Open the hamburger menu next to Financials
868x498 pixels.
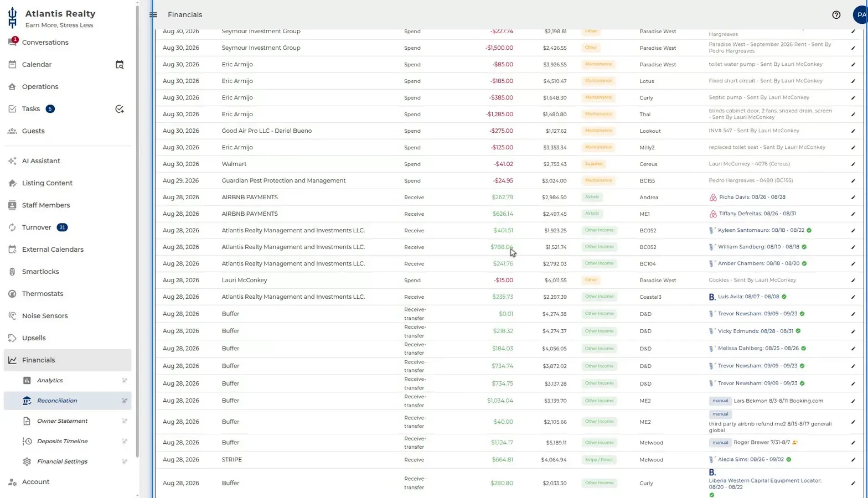[x=153, y=15]
